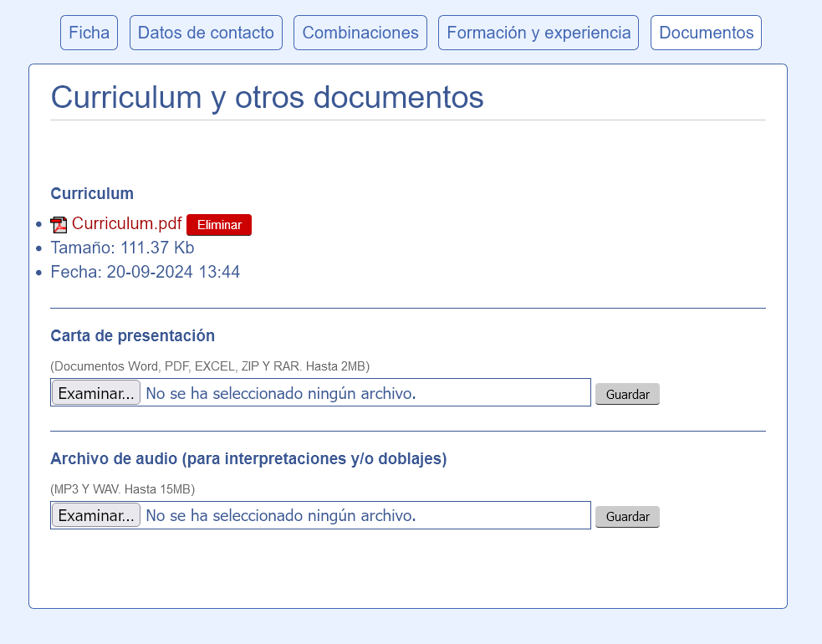
Task: Click Examinar for Carta de presentación
Action: pyautogui.click(x=96, y=393)
